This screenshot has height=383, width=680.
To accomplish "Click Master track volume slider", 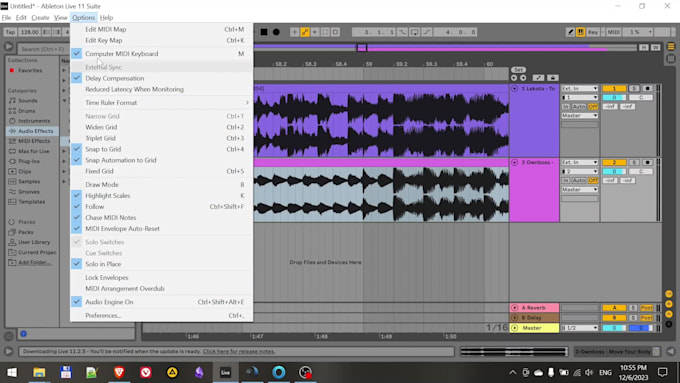I will coord(614,328).
